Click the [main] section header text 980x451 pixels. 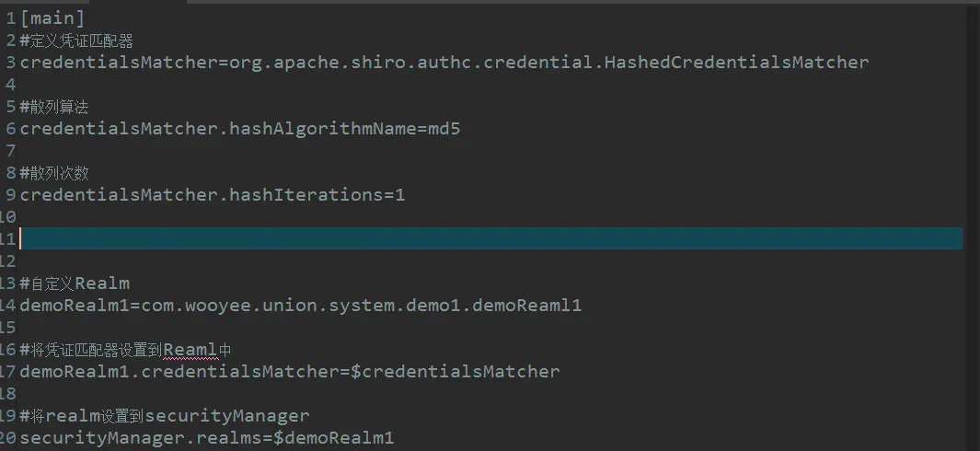(x=52, y=18)
